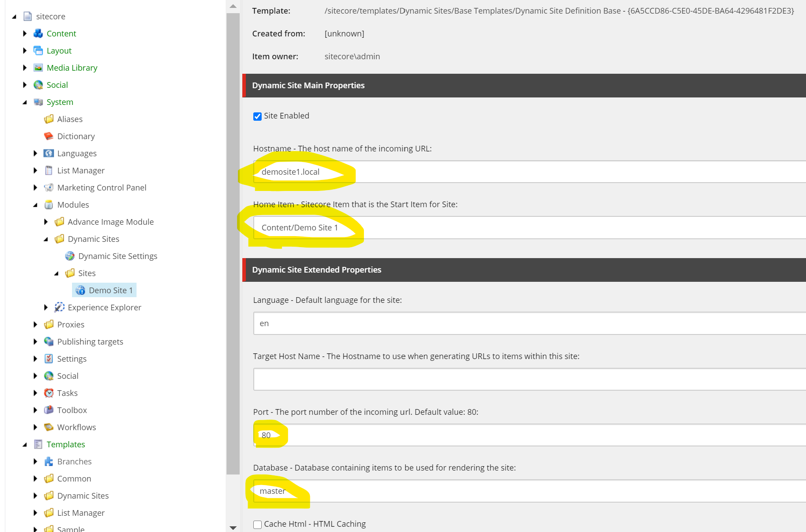Click the item owner sitecore\admin text
Screen dimensions: 806x532
pyautogui.click(x=352, y=56)
